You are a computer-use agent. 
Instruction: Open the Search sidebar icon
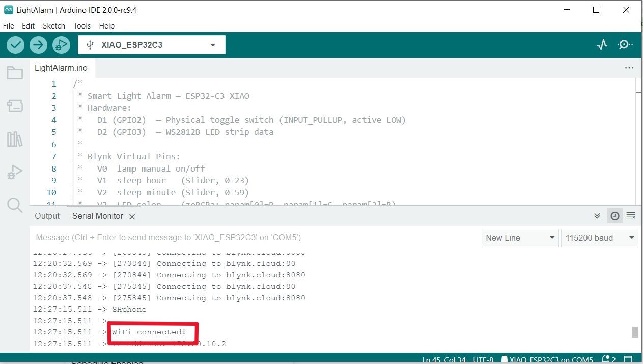(x=15, y=205)
